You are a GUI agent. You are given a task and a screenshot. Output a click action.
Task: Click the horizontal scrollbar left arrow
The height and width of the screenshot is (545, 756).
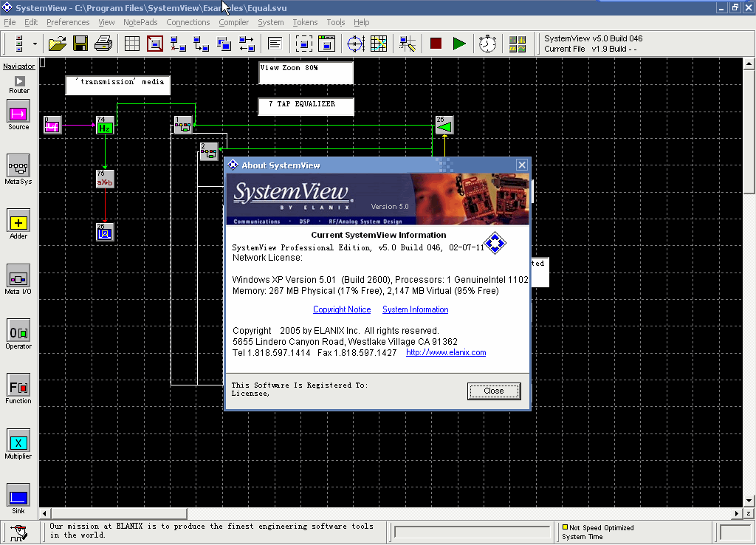44,514
